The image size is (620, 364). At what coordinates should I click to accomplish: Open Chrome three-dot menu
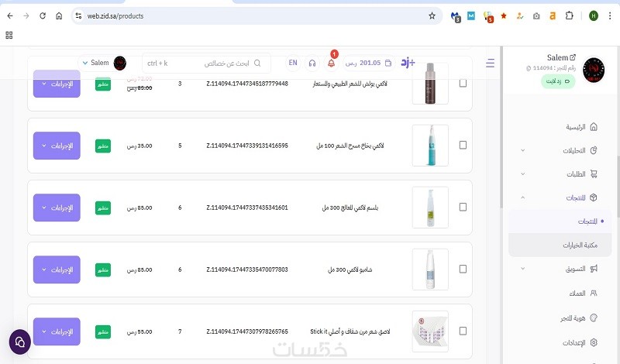pyautogui.click(x=610, y=15)
